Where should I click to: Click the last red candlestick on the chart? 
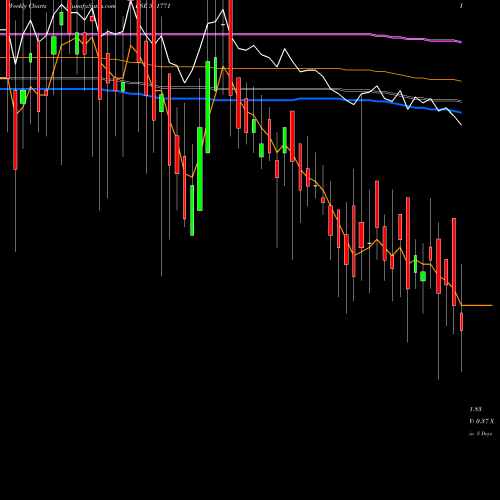click(x=461, y=322)
